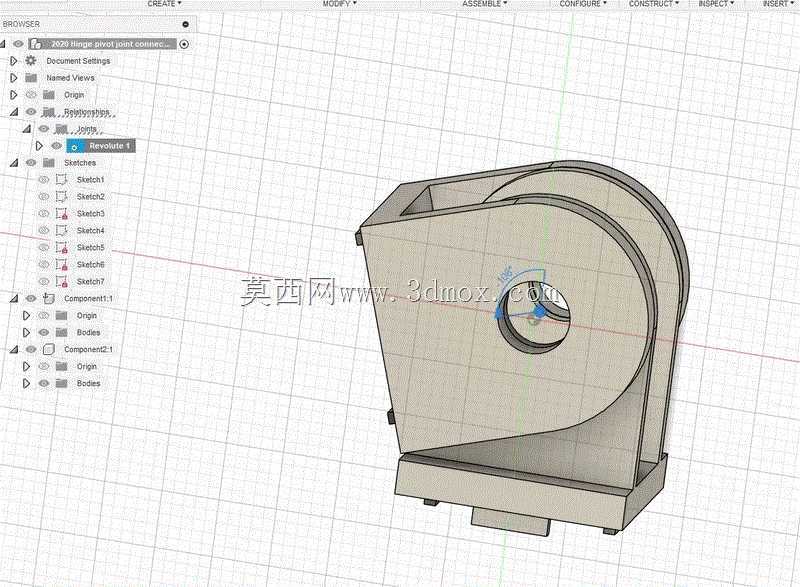Toggle visibility eye for Joints
800x587 pixels.
pyautogui.click(x=44, y=129)
